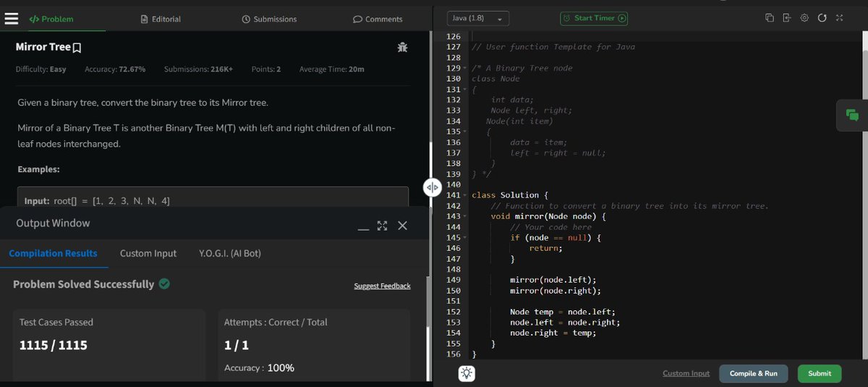
Task: Bookmark the Mirror Tree problem
Action: 77,48
